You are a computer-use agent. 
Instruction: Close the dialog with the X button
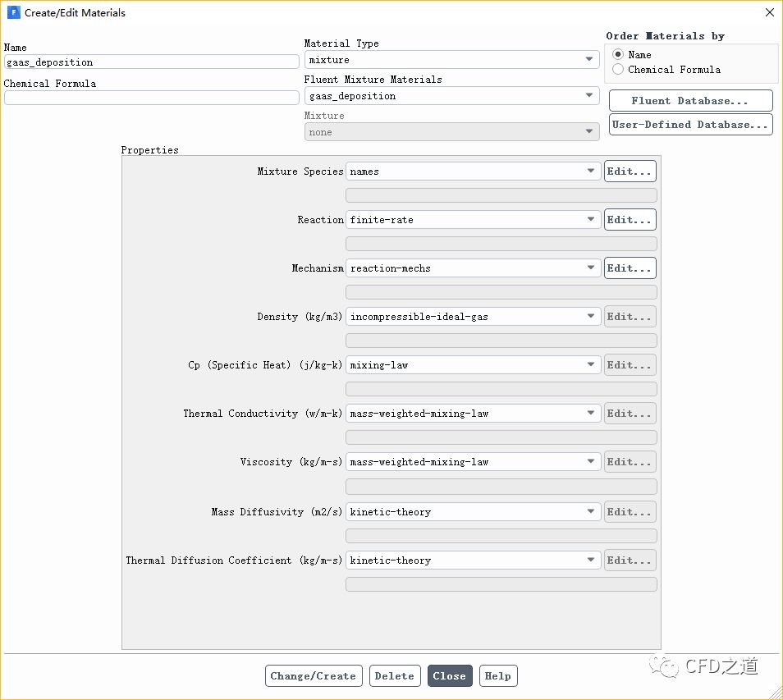pos(769,13)
